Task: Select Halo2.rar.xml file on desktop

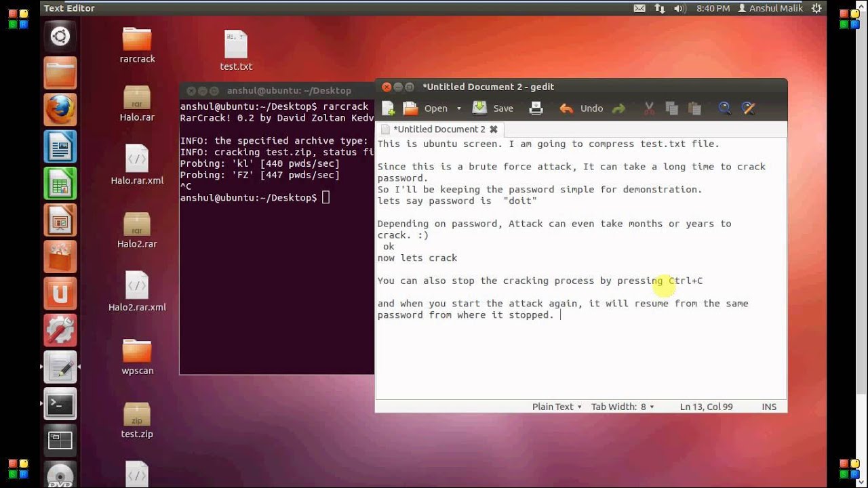Action: pyautogui.click(x=137, y=291)
